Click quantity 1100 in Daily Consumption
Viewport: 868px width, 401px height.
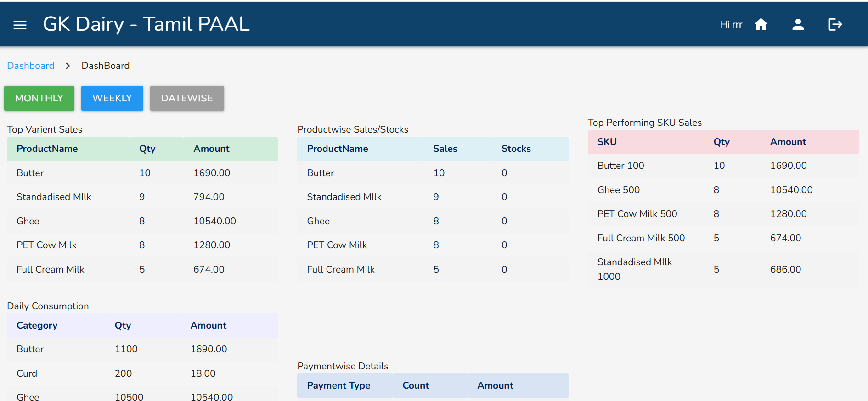pyautogui.click(x=126, y=349)
